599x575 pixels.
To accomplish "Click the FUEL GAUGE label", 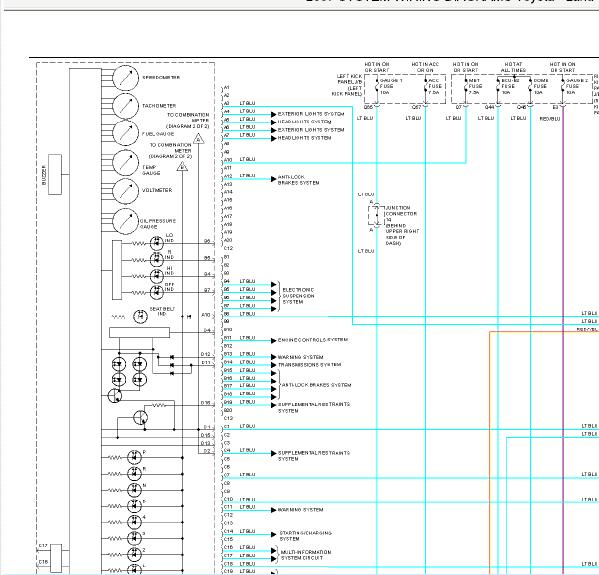I will 158,134.
